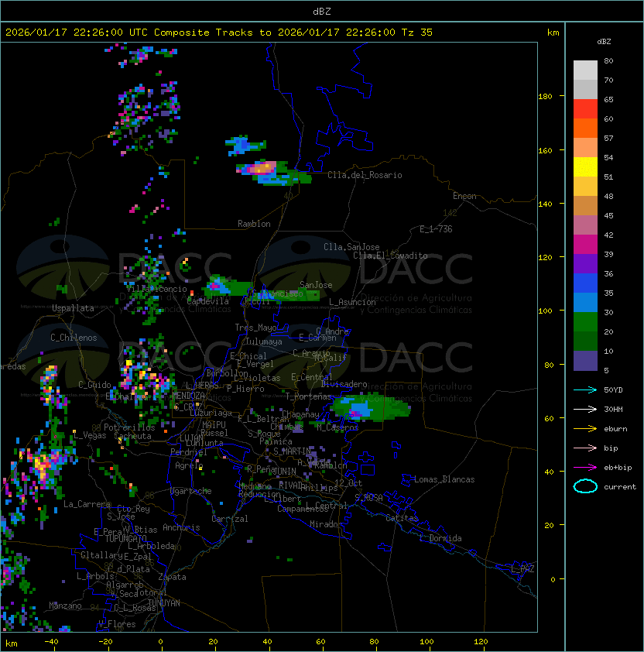Screen dimensions: 644x652
Task: Click the 'dBZ' title at top
Action: point(322,11)
